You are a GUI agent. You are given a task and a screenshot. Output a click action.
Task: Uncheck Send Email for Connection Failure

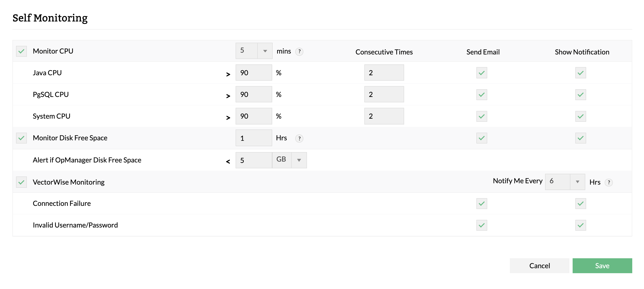click(x=482, y=204)
